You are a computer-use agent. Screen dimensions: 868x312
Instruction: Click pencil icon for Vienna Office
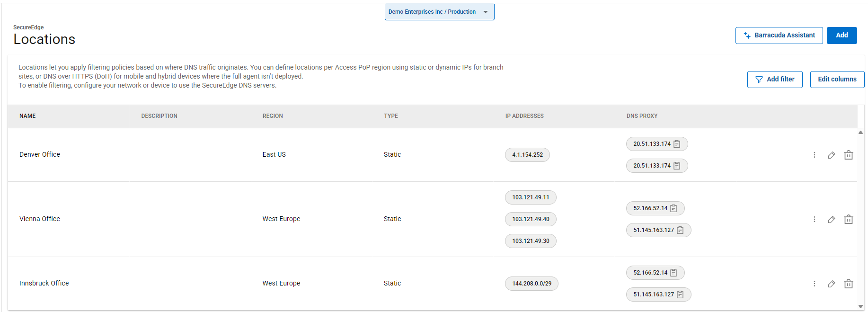(831, 220)
